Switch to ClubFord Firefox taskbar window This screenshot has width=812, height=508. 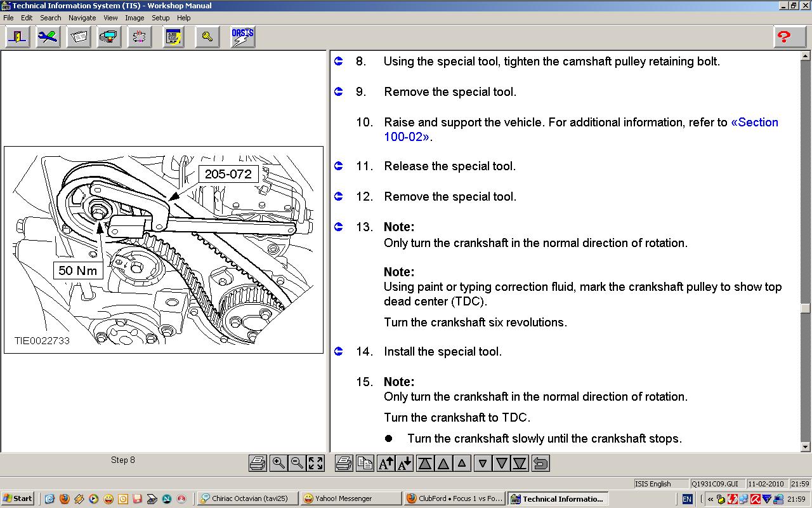[454, 498]
